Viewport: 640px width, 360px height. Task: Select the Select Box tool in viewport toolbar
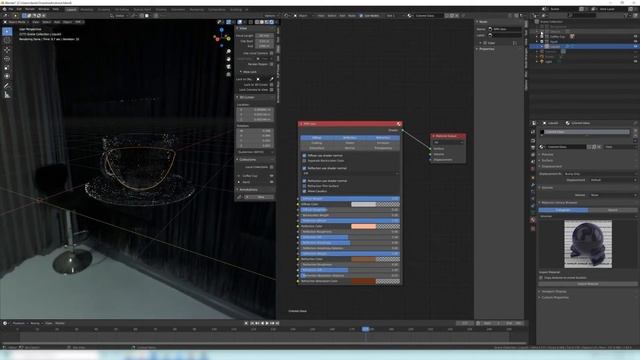pos(7,31)
